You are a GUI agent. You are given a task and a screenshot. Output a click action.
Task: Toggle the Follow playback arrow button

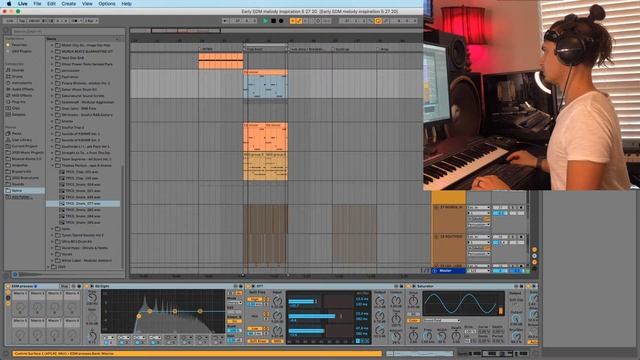[226, 21]
